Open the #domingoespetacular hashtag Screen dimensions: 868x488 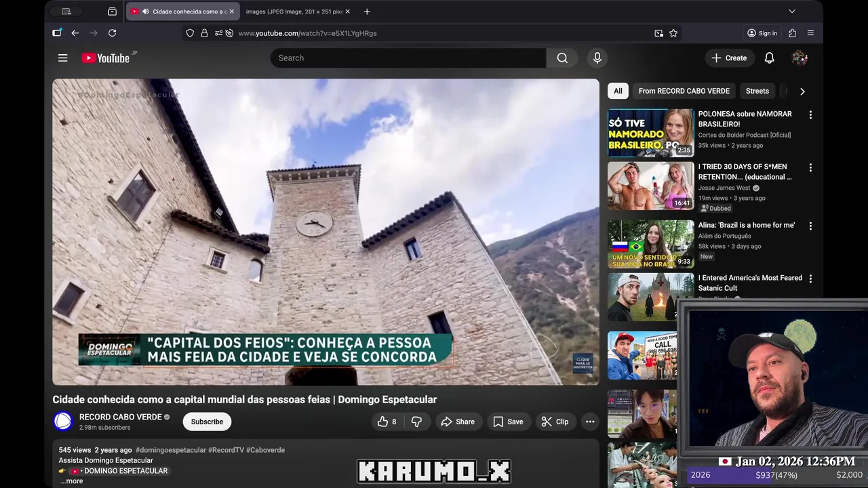tap(170, 450)
